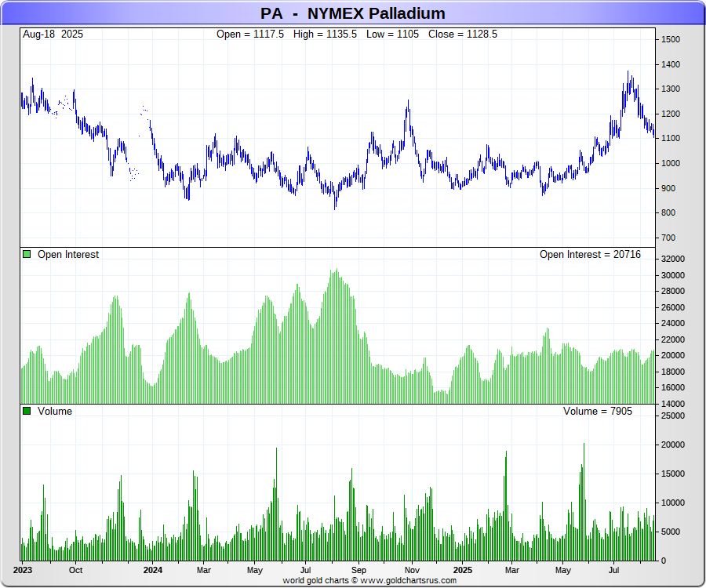Image resolution: width=706 pixels, height=588 pixels.
Task: Click the 28000 open interest axis label
Action: 673,291
